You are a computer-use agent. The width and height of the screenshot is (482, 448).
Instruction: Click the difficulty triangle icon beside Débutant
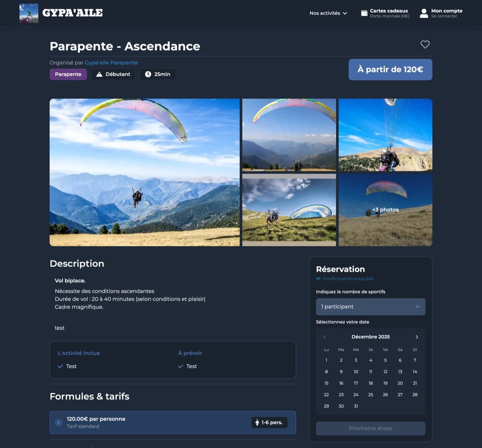[x=99, y=74]
